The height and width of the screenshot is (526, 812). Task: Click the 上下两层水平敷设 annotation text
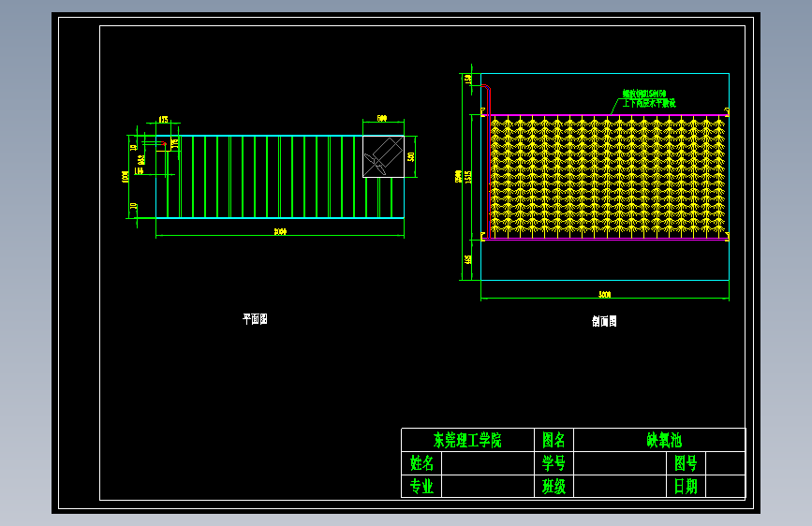(649, 103)
